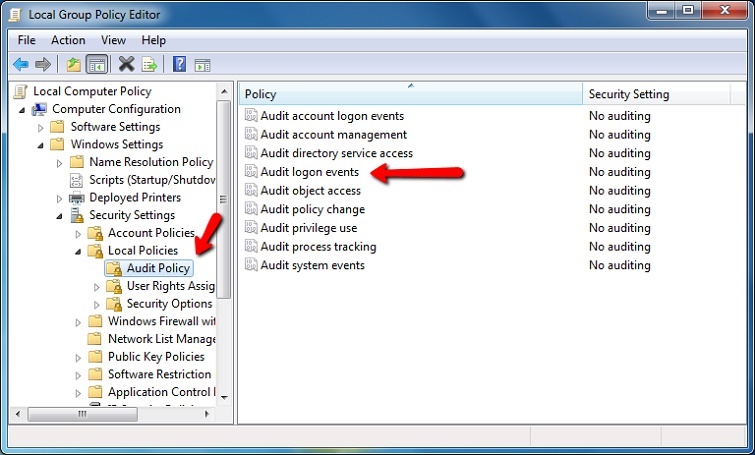This screenshot has height=455, width=755.
Task: Select User Rights Assignment in tree
Action: click(170, 286)
